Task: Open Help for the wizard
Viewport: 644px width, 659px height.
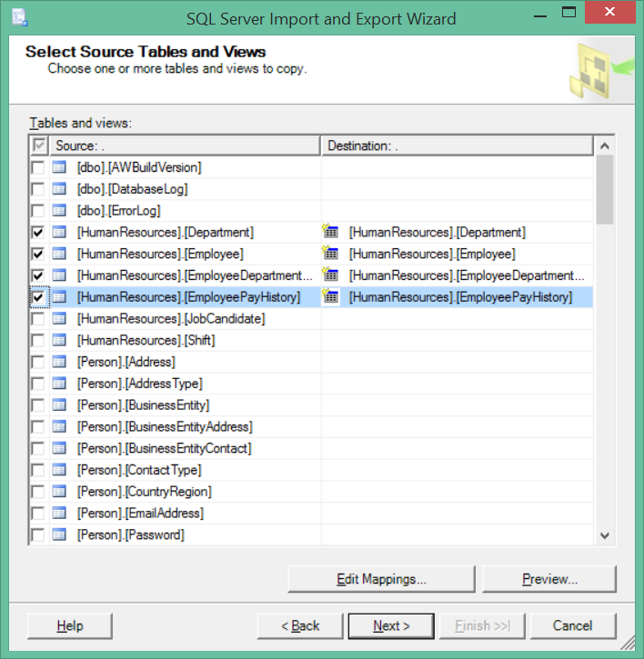Action: click(70, 625)
